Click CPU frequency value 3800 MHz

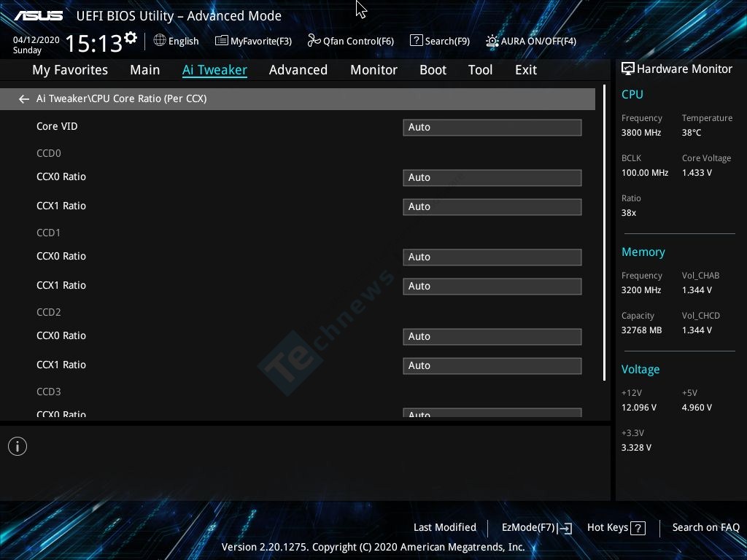[640, 133]
